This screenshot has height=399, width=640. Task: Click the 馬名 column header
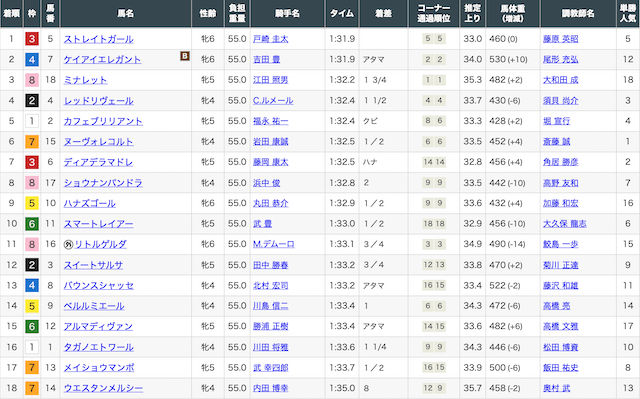[x=126, y=13]
